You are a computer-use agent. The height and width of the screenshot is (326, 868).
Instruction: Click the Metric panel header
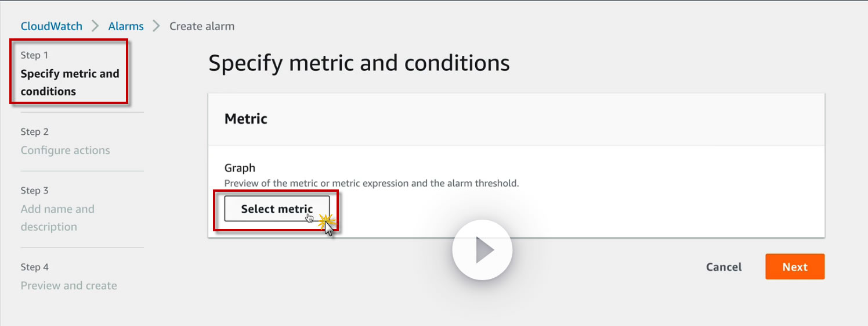coord(246,119)
